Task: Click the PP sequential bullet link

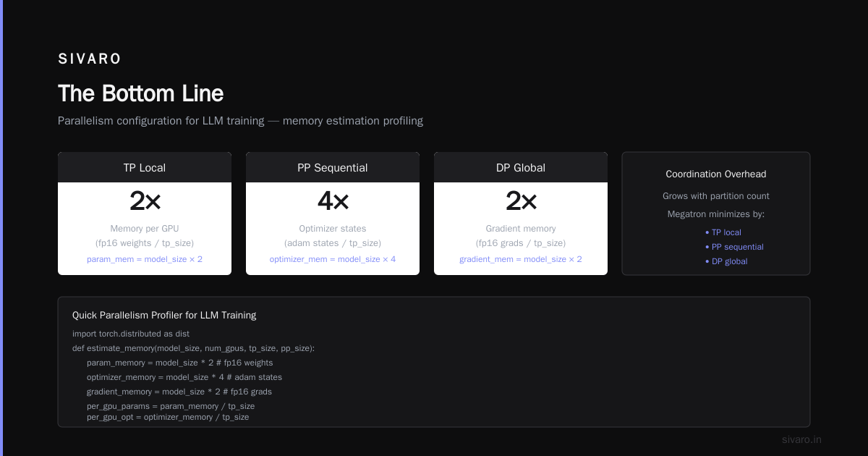Action: tap(734, 247)
